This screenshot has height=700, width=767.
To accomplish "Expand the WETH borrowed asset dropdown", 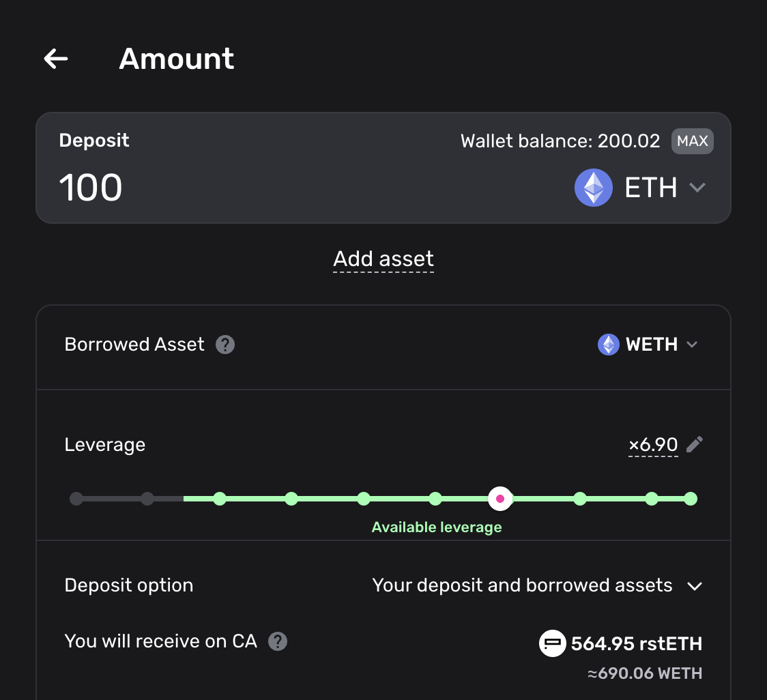I will coord(692,345).
